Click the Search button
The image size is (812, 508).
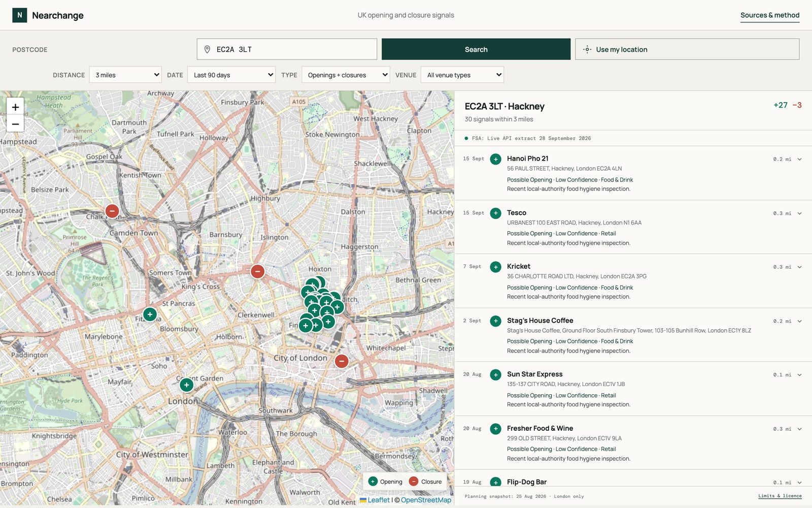tap(476, 49)
